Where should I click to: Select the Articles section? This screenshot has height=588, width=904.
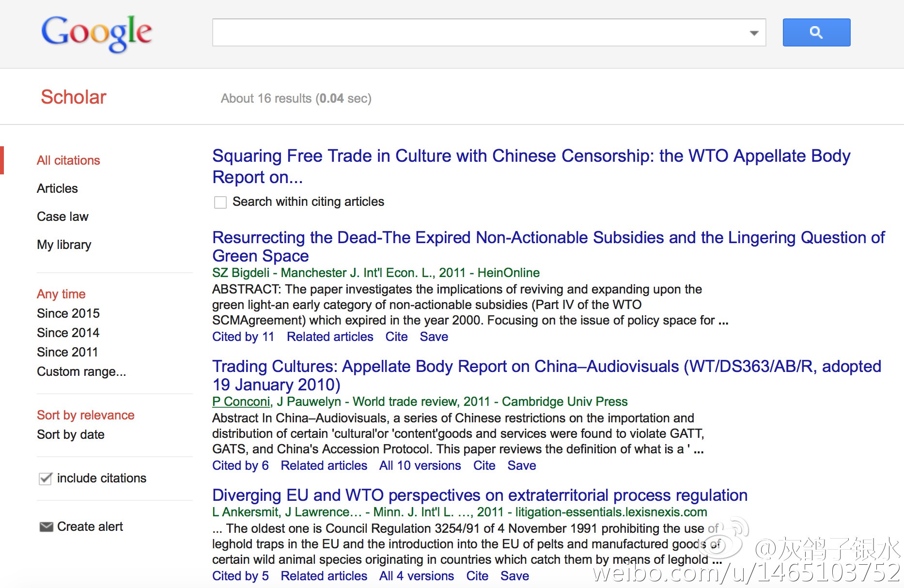point(57,188)
